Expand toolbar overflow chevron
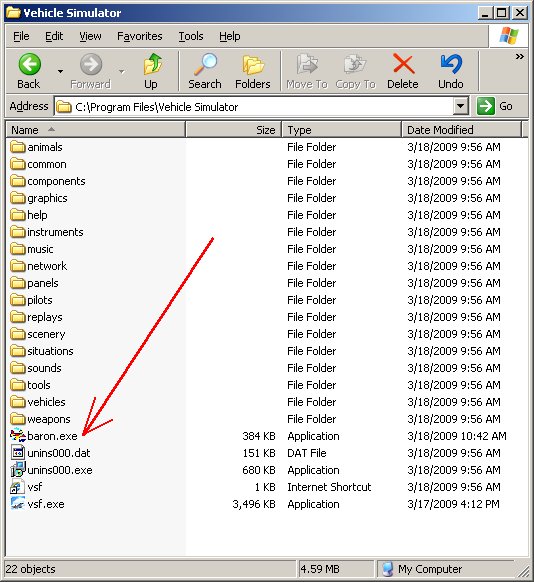 pyautogui.click(x=520, y=56)
